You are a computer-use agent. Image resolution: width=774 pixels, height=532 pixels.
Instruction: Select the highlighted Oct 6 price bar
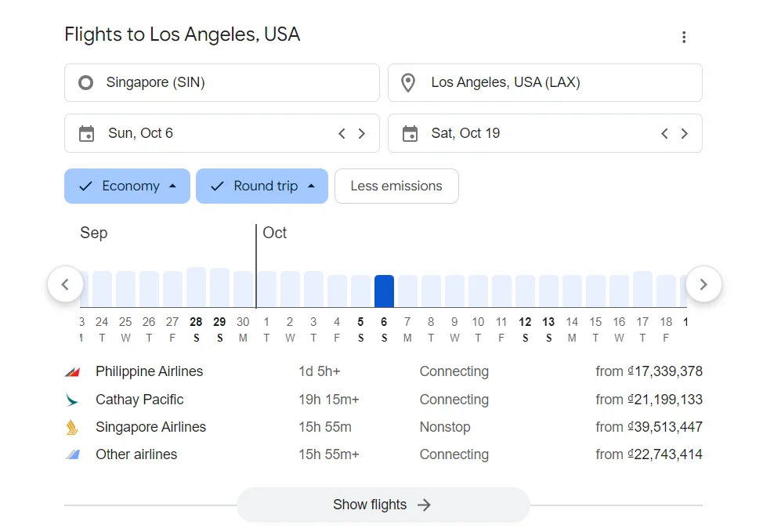pos(384,291)
